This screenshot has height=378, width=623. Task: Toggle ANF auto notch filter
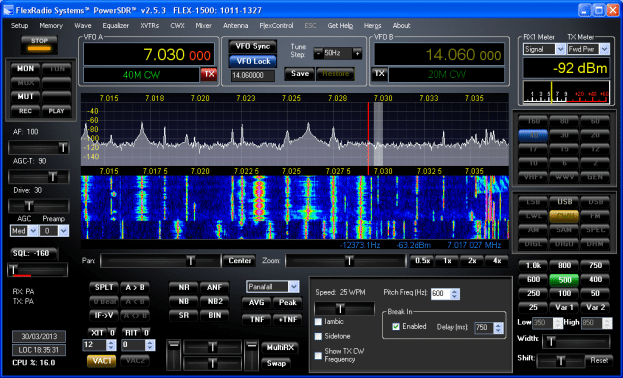(215, 287)
